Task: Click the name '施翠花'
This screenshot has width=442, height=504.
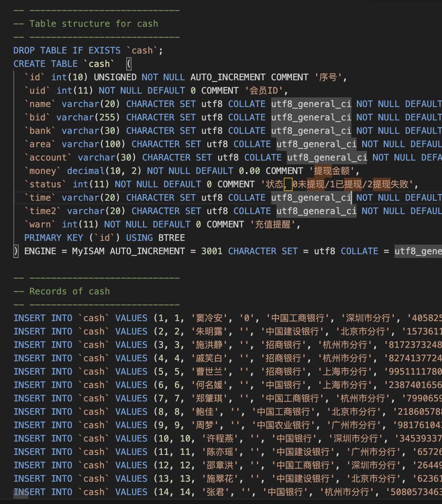Action: (x=220, y=479)
